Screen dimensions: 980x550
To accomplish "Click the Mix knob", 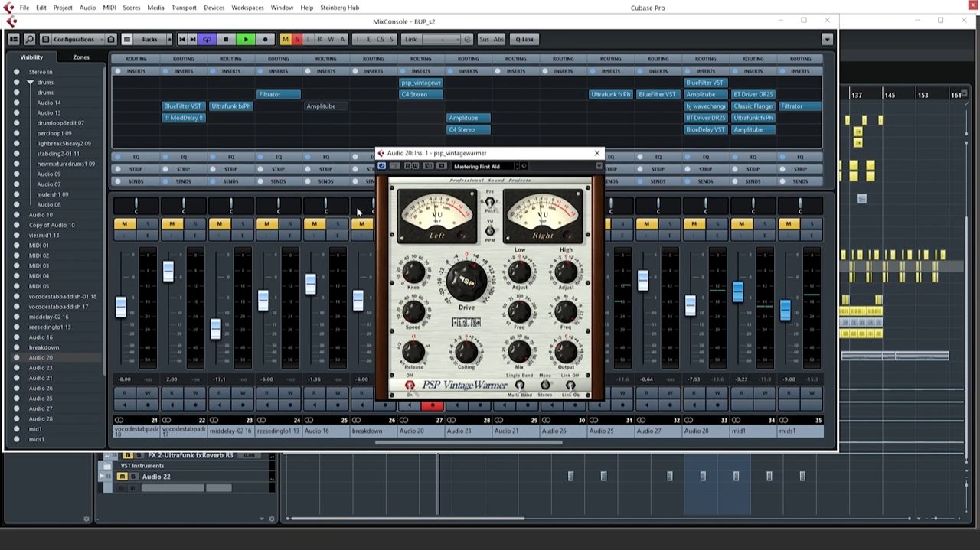I will tap(519, 351).
